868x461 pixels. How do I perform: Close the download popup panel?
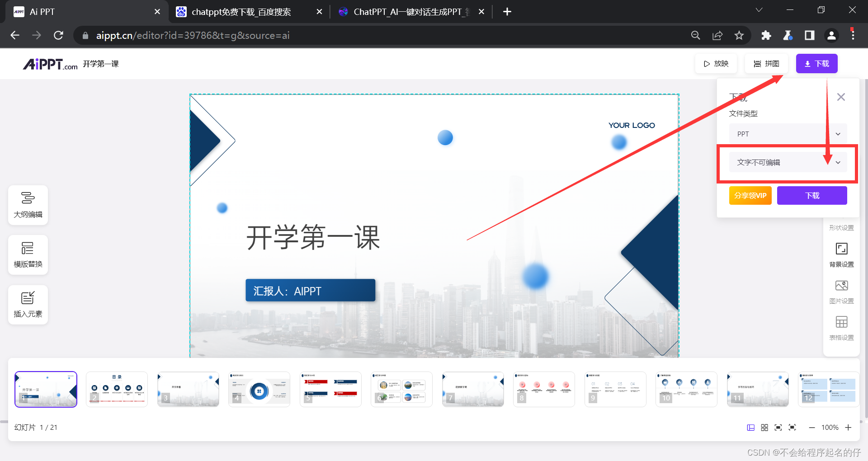[x=840, y=96]
